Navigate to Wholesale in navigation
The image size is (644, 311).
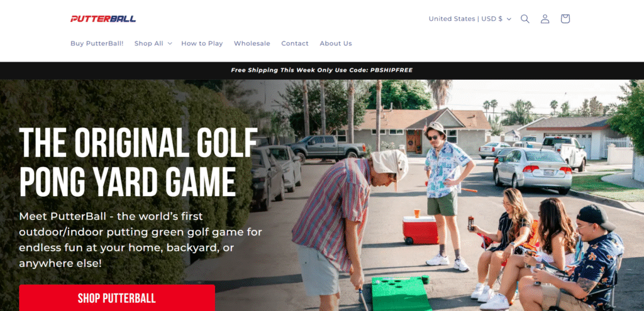click(x=252, y=43)
